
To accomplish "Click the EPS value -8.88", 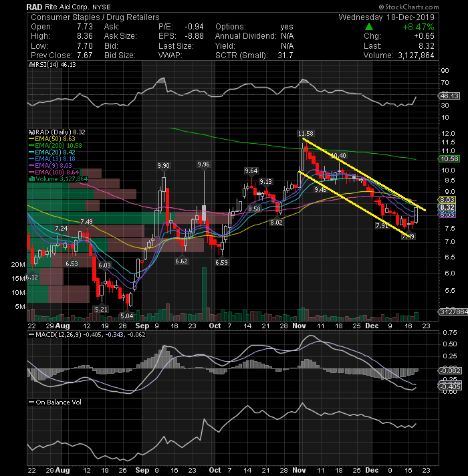I will pyautogui.click(x=195, y=36).
